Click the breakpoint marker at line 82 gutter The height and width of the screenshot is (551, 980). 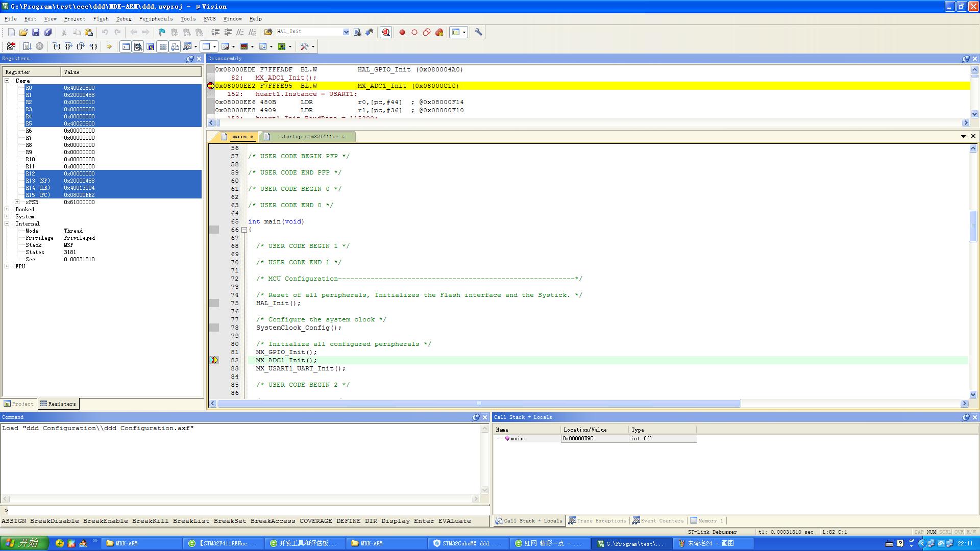coord(214,360)
